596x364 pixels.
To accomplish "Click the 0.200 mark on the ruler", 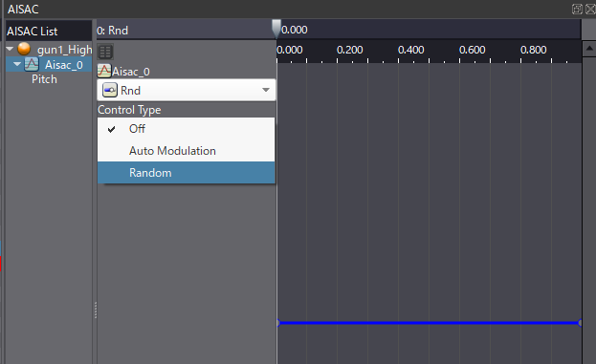I will pos(350,50).
